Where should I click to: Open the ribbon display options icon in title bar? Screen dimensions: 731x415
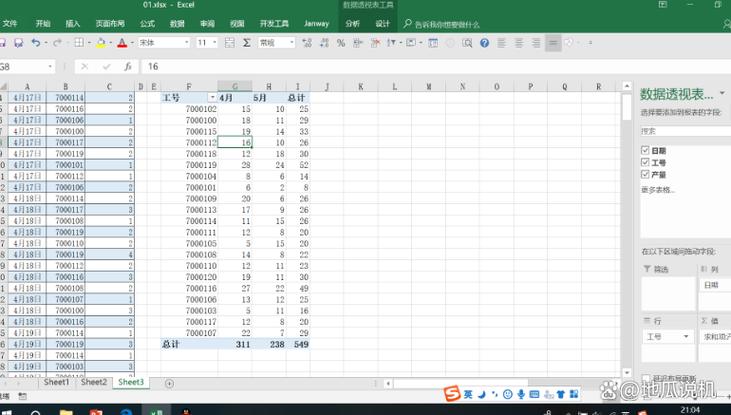tap(662, 5)
